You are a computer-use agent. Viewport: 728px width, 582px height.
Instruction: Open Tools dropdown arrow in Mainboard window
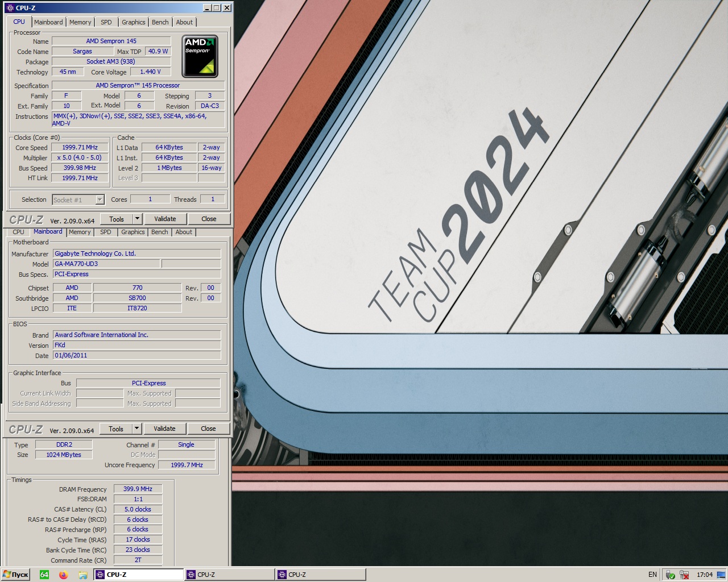[x=136, y=429]
